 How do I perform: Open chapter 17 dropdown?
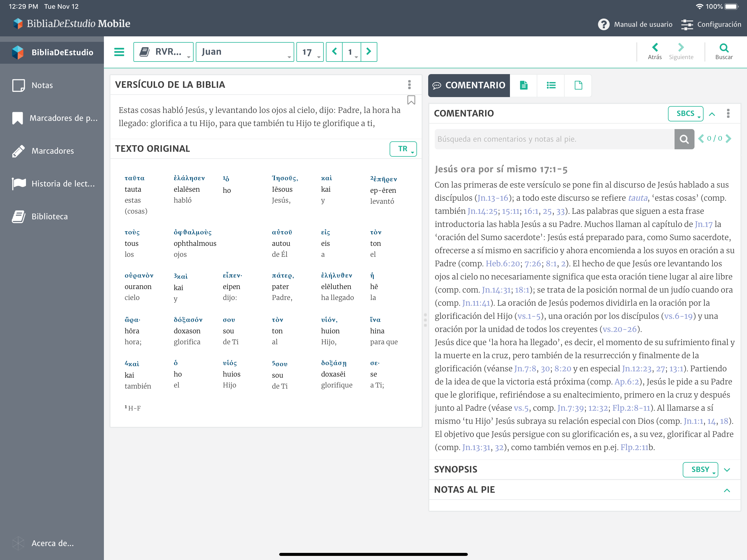(x=310, y=52)
